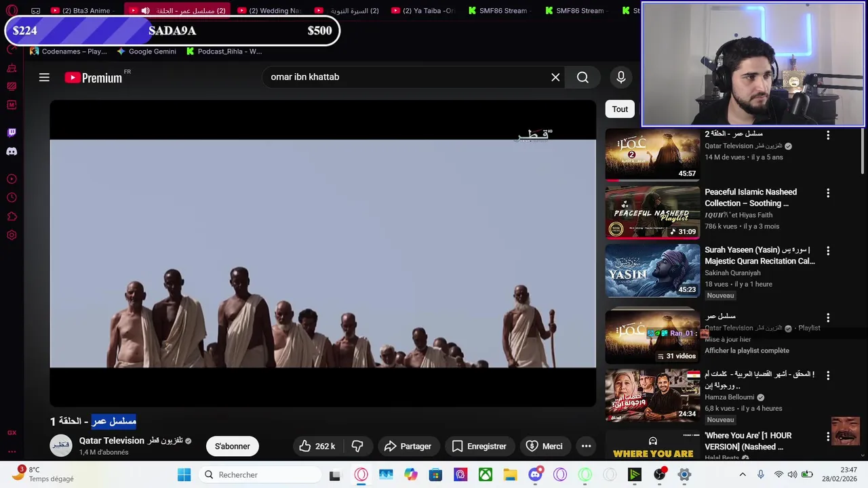
Task: Click Merci thanks button
Action: coord(544,446)
